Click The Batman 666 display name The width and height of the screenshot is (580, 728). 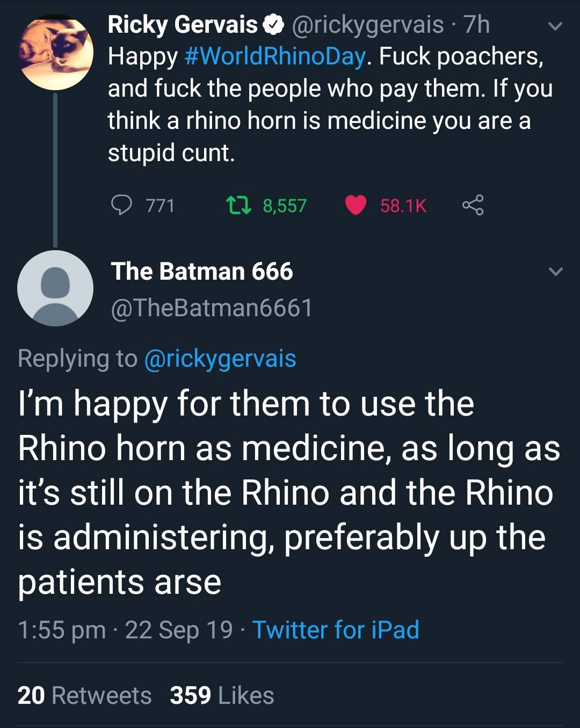point(202,271)
